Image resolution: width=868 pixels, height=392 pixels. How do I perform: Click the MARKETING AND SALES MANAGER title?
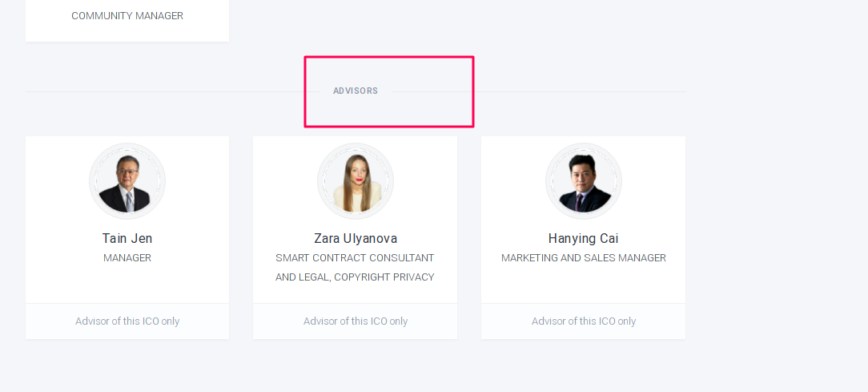click(x=584, y=258)
